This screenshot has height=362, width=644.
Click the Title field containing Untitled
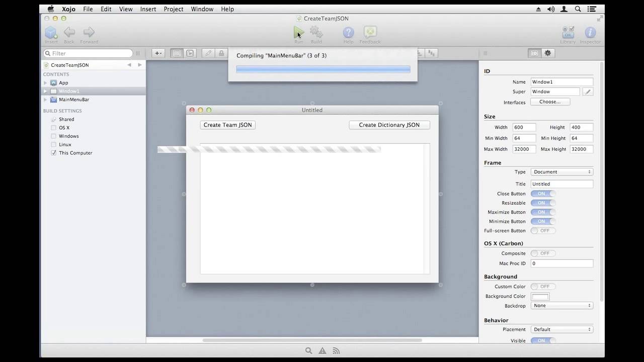pos(562,184)
